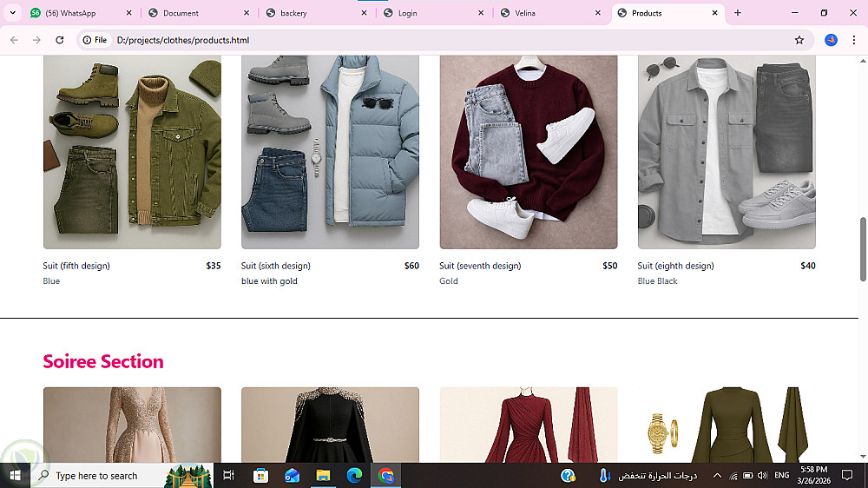Open Microsoft Store from taskbar
868x488 pixels.
[260, 475]
